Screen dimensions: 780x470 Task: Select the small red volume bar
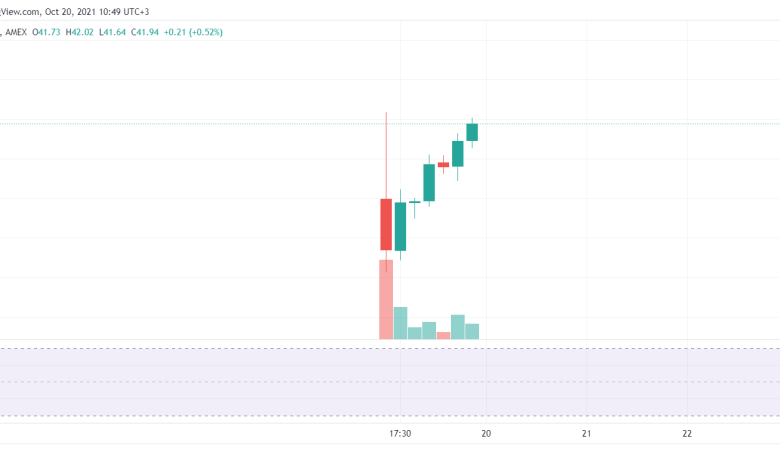click(443, 335)
